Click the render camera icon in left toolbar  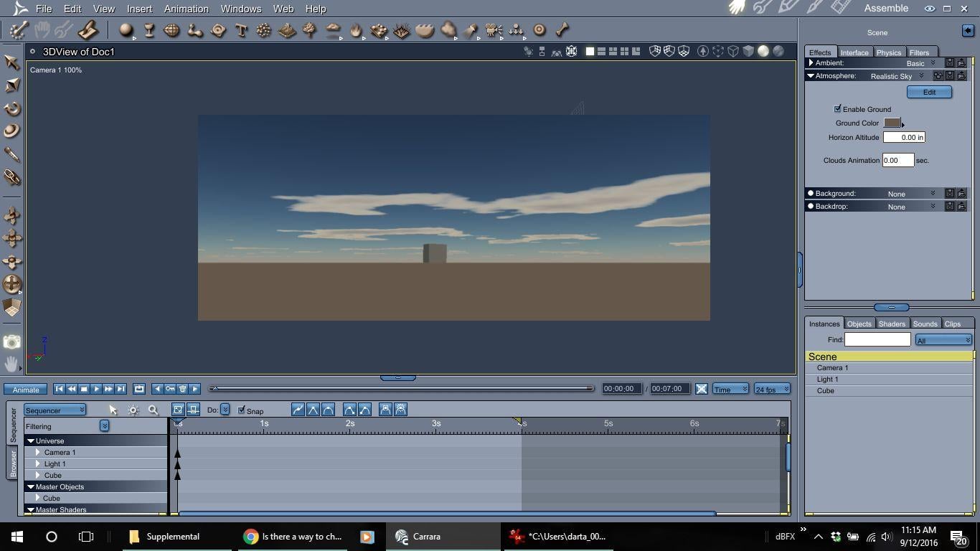pos(12,342)
